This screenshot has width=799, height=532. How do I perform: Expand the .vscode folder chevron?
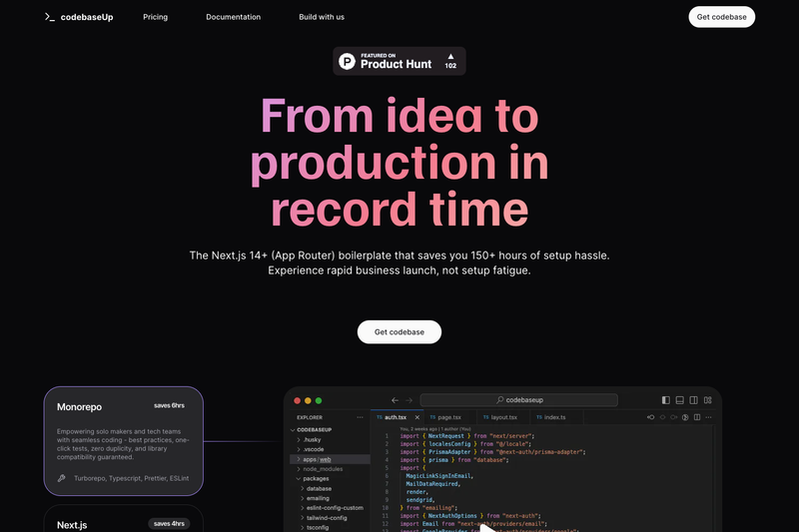pos(299,449)
